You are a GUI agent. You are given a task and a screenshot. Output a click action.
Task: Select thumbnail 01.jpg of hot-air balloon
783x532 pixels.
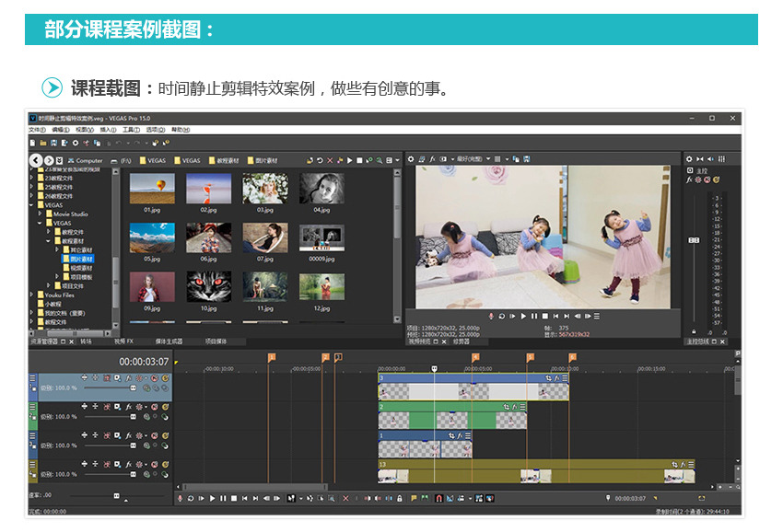click(152, 192)
